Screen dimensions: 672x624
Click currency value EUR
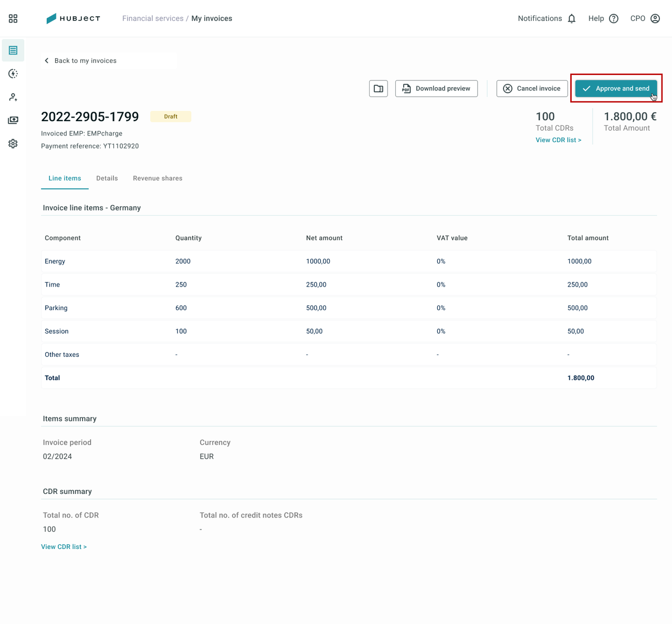point(207,457)
